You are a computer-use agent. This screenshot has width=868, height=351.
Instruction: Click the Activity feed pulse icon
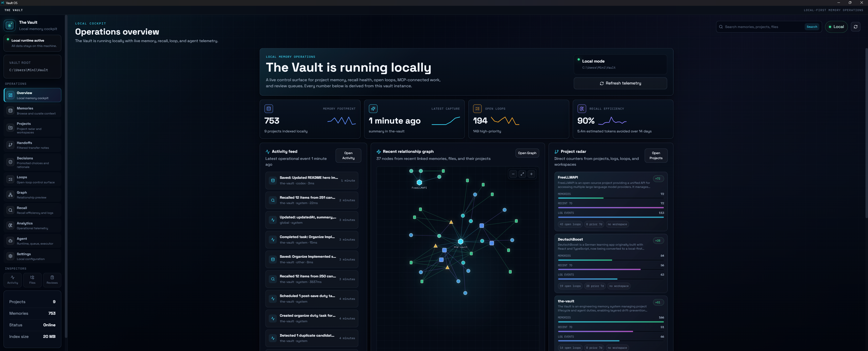(x=267, y=152)
